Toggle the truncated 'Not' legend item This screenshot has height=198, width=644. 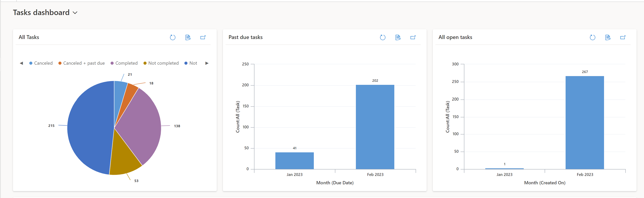click(x=191, y=63)
